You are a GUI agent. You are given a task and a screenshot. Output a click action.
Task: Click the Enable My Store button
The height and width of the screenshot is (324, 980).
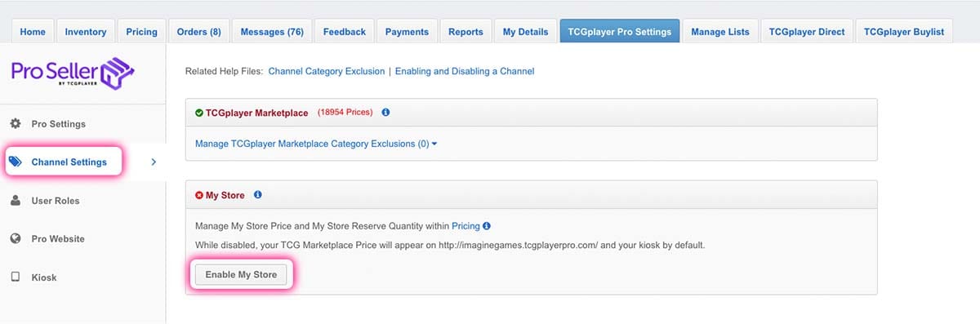[x=241, y=275]
